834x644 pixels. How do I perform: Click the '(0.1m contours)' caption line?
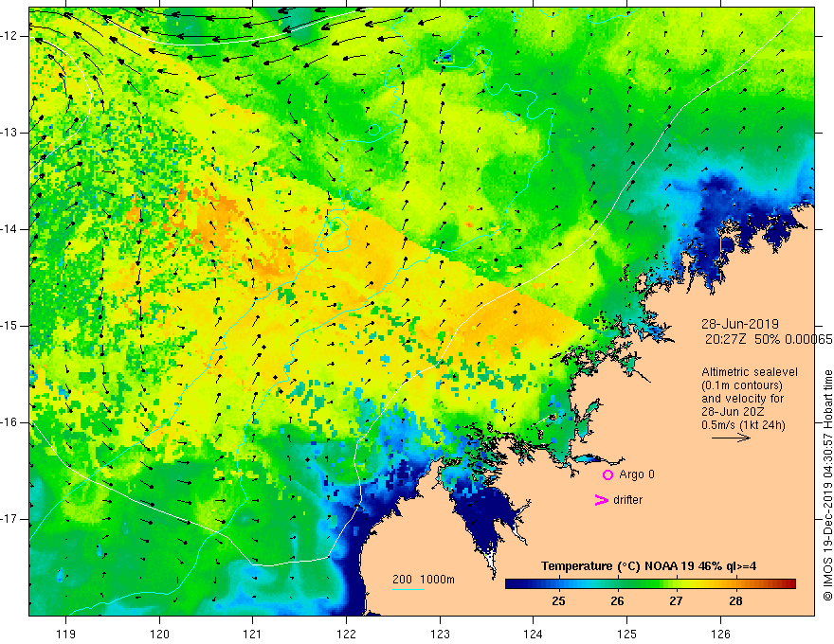pos(742,385)
